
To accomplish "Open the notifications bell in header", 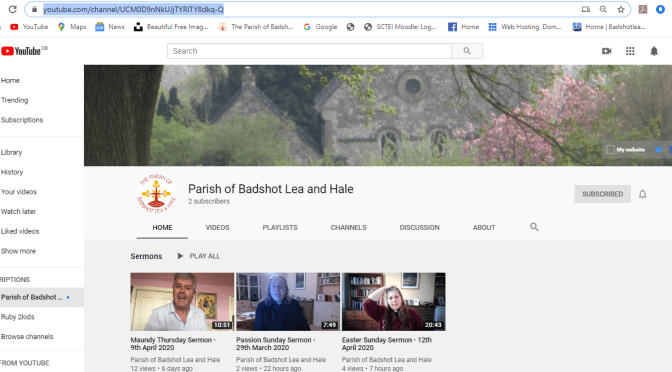I will click(x=654, y=51).
